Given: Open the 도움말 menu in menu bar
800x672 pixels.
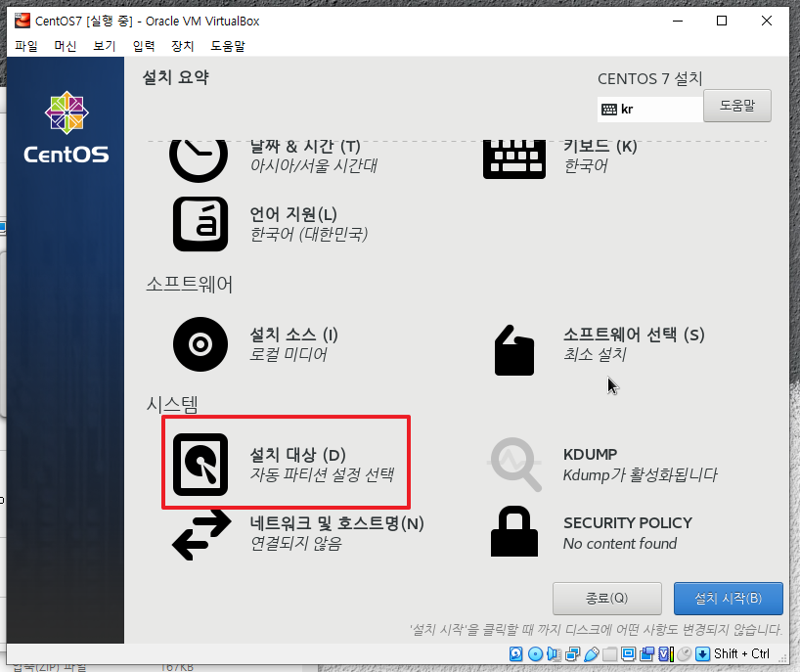Looking at the screenshot, I should (x=228, y=46).
